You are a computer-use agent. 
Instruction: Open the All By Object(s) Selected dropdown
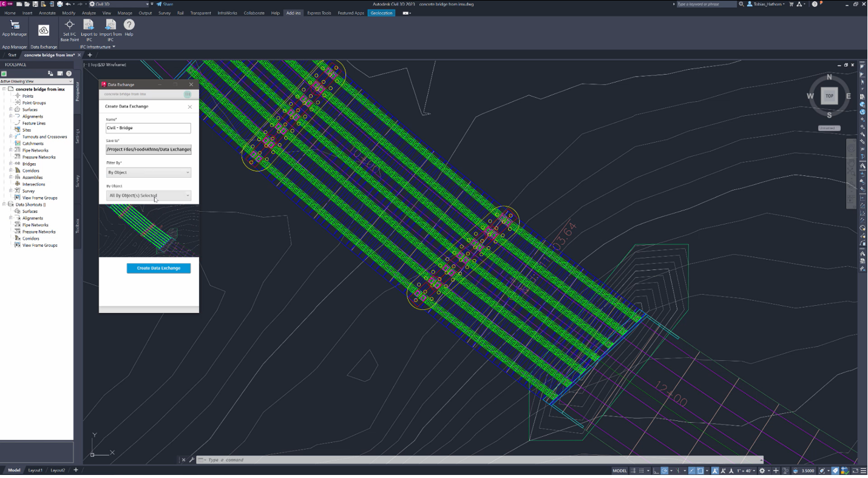(149, 196)
